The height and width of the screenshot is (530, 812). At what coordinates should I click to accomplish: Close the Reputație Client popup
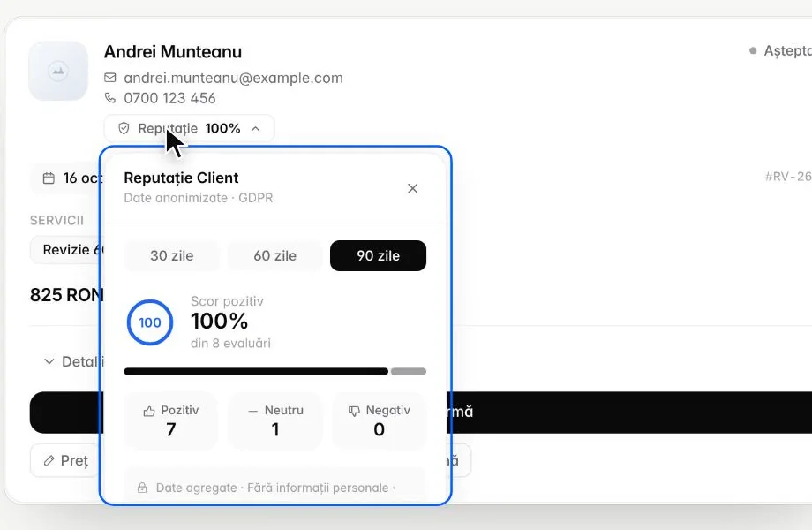pyautogui.click(x=412, y=188)
